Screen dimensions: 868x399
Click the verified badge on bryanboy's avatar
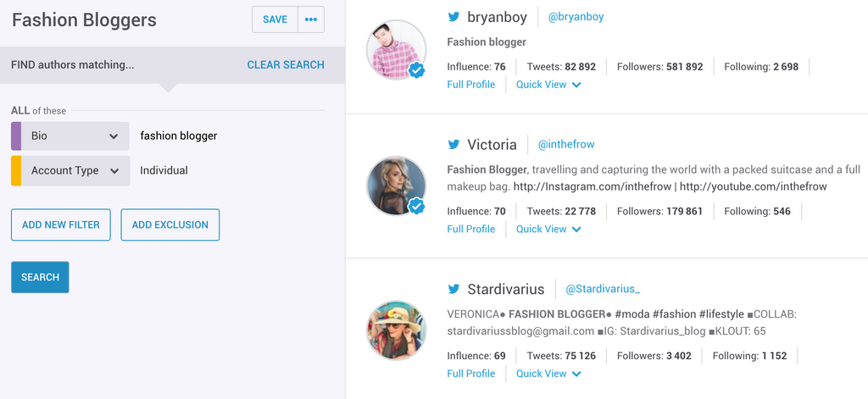pyautogui.click(x=416, y=71)
